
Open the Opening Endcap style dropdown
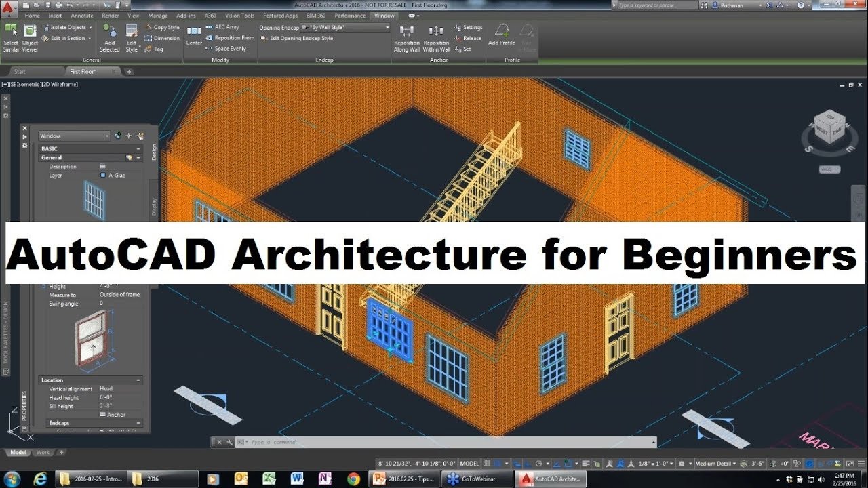[x=346, y=28]
